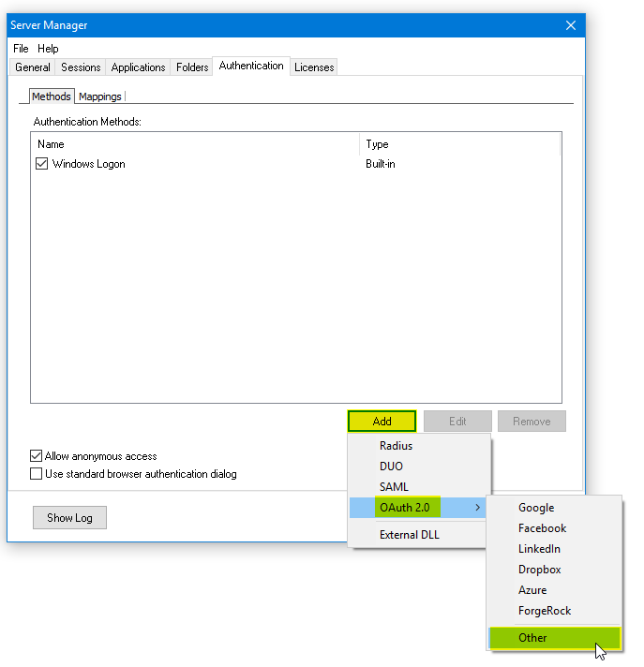The width and height of the screenshot is (644, 667).
Task: Uncheck the Windows Logon method checkbox
Action: tap(41, 164)
